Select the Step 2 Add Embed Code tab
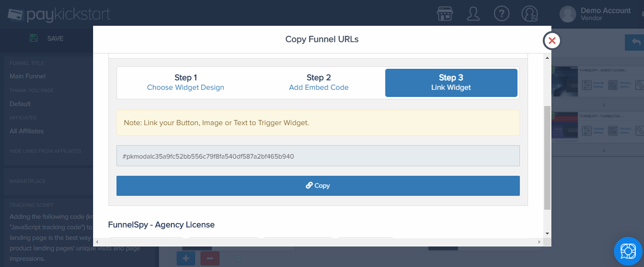Viewport: 644px width, 267px height. coord(319,82)
